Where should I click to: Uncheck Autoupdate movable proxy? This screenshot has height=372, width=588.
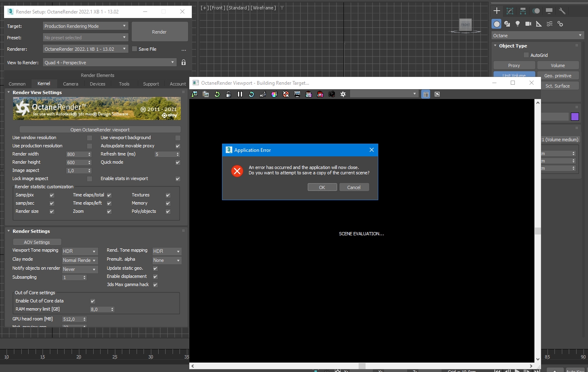click(x=178, y=146)
